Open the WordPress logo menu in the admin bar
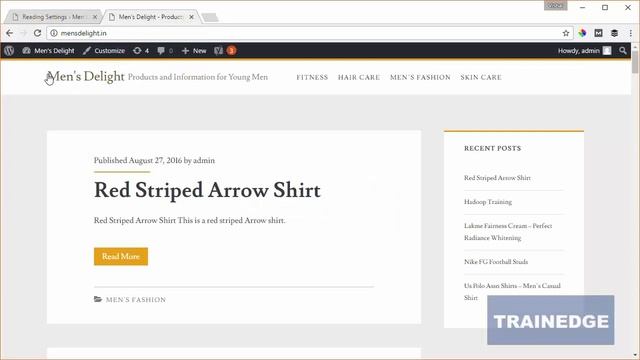Screen dimensions: 640x360 coord(9,51)
